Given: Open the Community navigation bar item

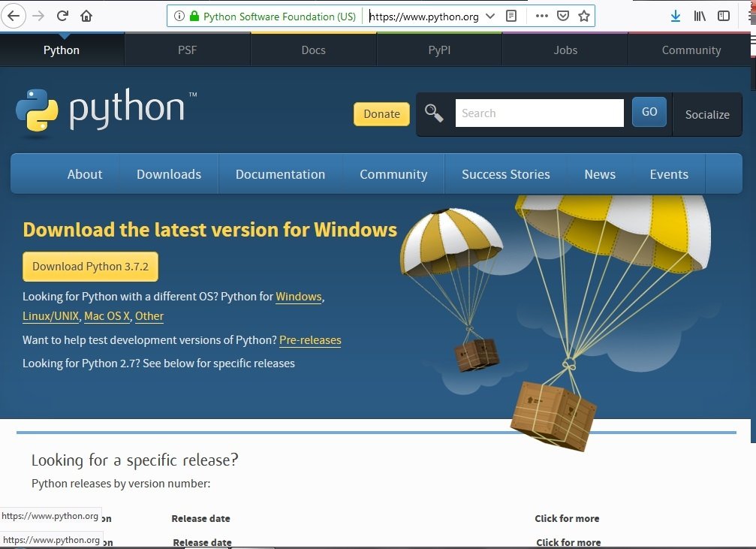Looking at the screenshot, I should pyautogui.click(x=393, y=174).
